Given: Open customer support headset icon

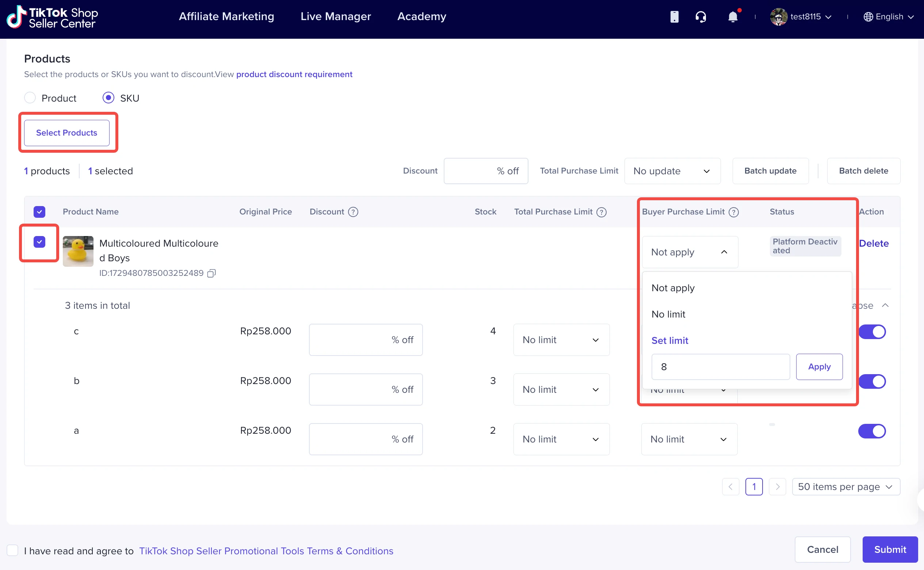Looking at the screenshot, I should [x=700, y=17].
